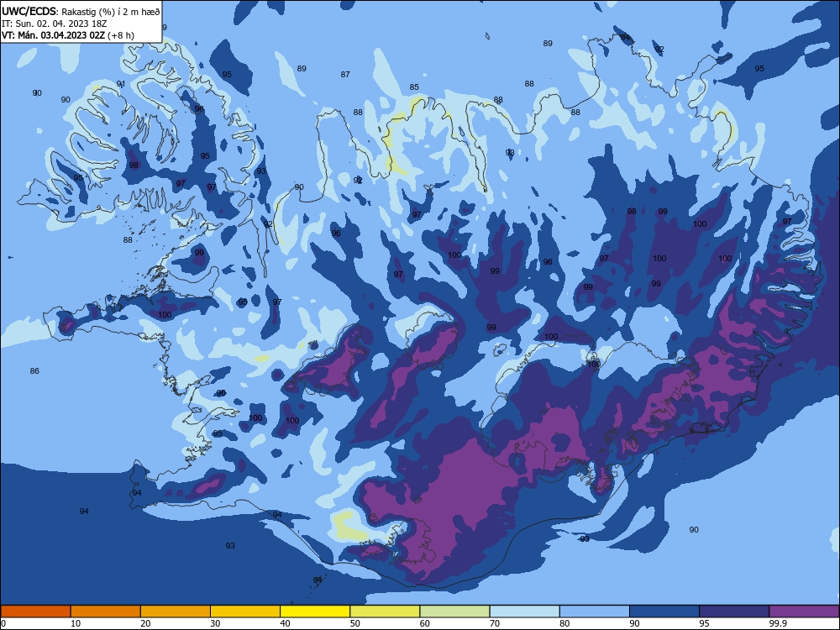Click the map humidity value '86'

click(34, 370)
